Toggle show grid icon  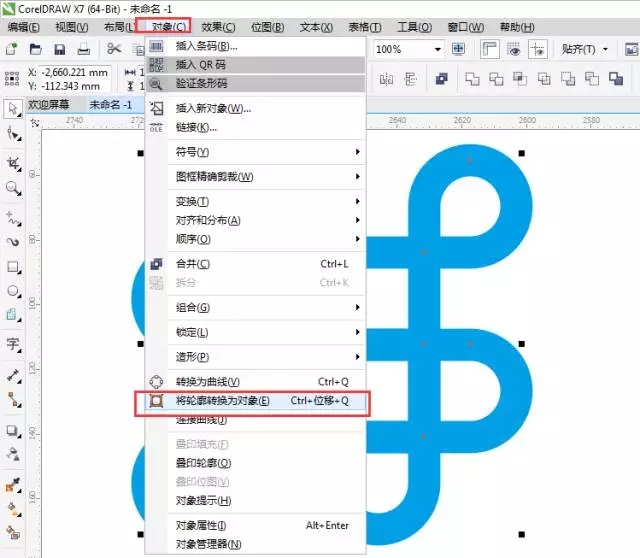click(513, 49)
